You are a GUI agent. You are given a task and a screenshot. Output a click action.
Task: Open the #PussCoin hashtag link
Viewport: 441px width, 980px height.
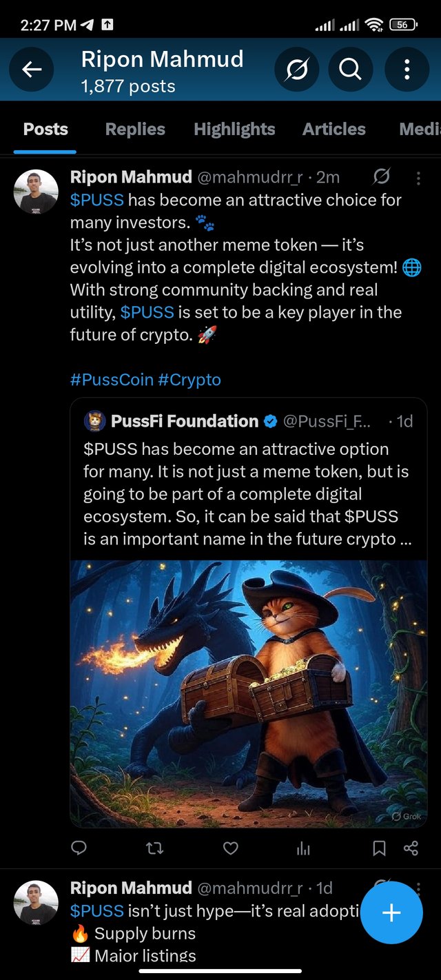tap(112, 380)
